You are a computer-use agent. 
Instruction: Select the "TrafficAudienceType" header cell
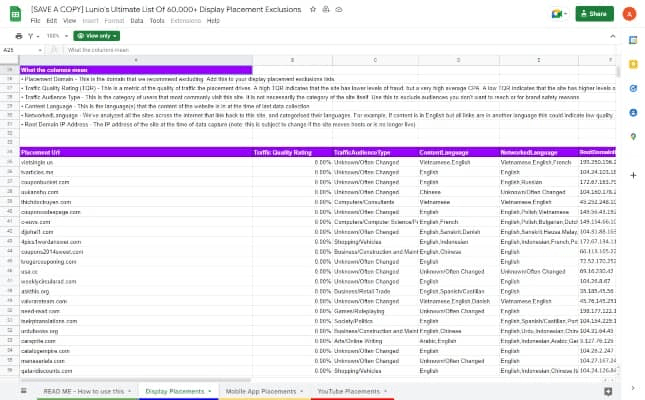point(375,153)
